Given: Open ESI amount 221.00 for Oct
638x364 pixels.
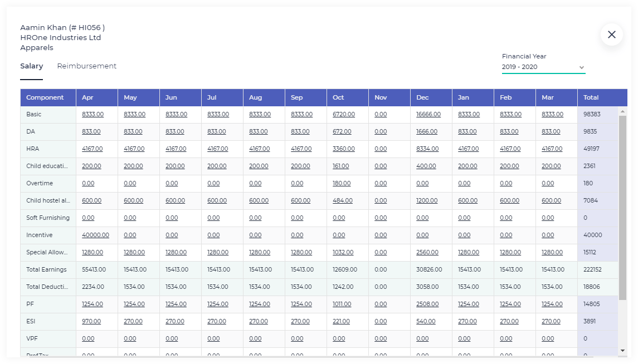Looking at the screenshot, I should [x=341, y=321].
